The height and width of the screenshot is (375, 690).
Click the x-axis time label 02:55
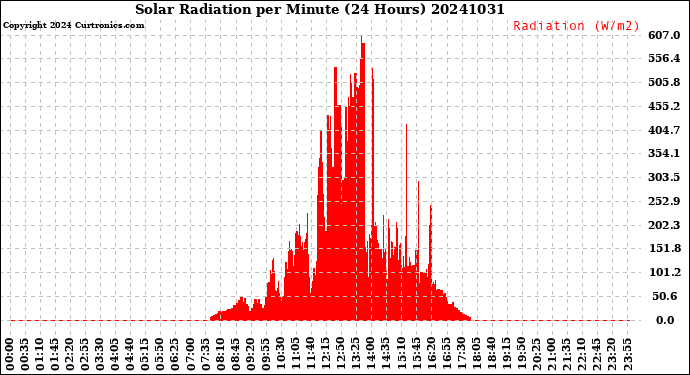(x=85, y=355)
